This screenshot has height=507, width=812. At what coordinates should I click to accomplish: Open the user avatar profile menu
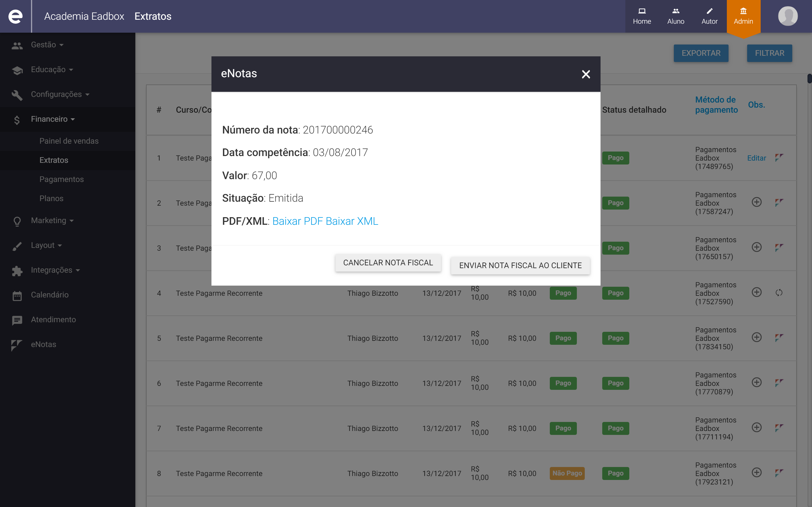click(787, 16)
